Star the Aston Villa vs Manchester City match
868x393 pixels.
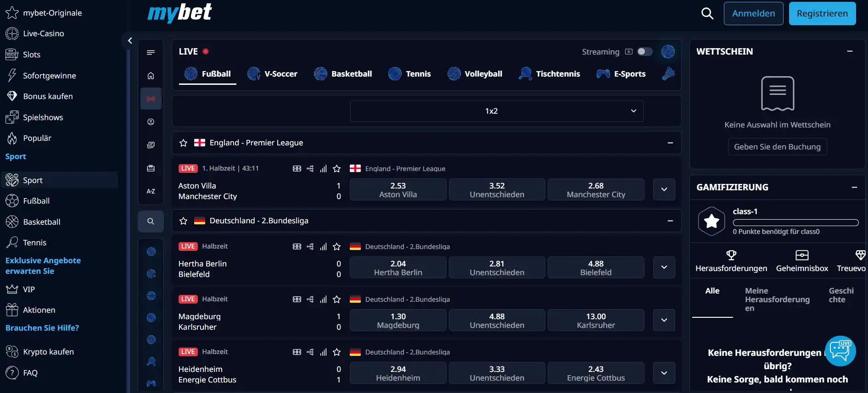coord(336,169)
